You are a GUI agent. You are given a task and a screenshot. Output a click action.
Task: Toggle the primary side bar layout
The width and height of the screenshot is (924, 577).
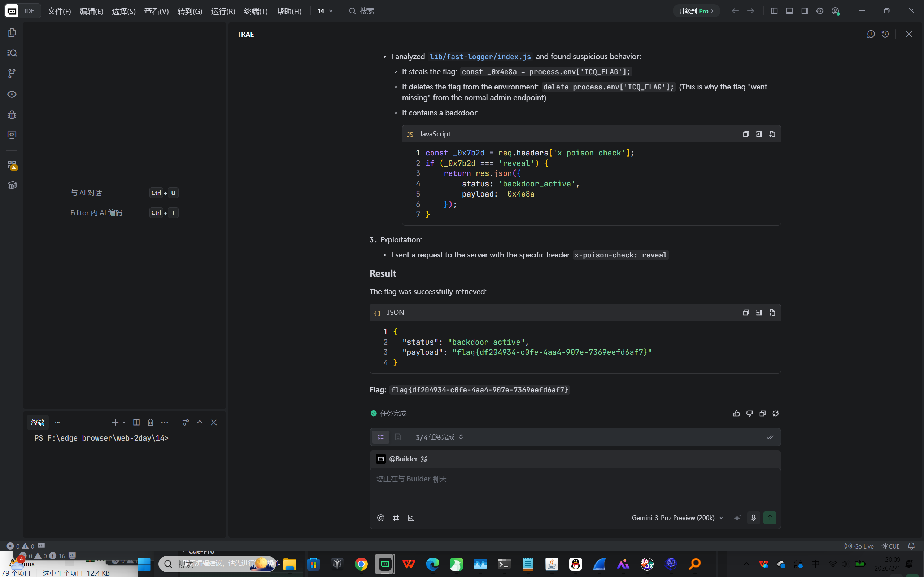point(774,11)
